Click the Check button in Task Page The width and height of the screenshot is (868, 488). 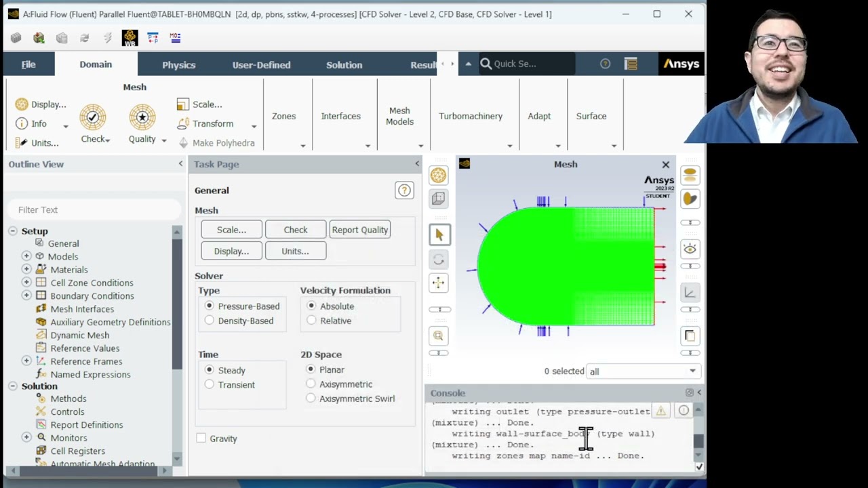[296, 230]
